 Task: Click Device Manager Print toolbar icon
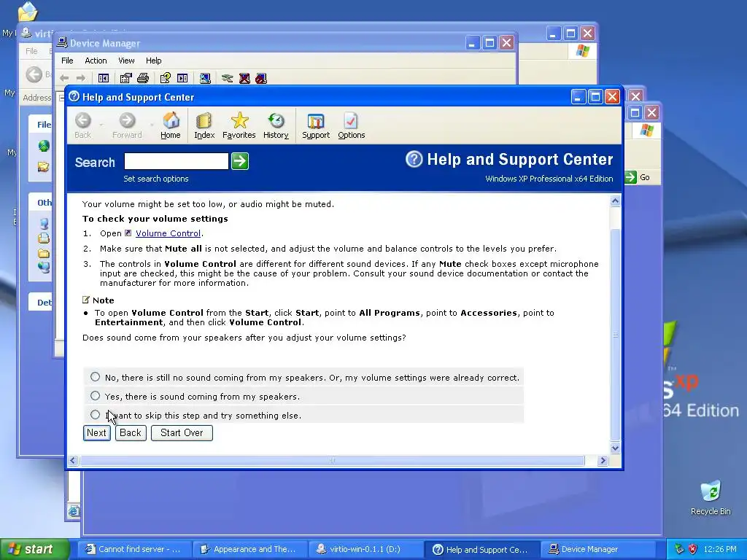[143, 78]
